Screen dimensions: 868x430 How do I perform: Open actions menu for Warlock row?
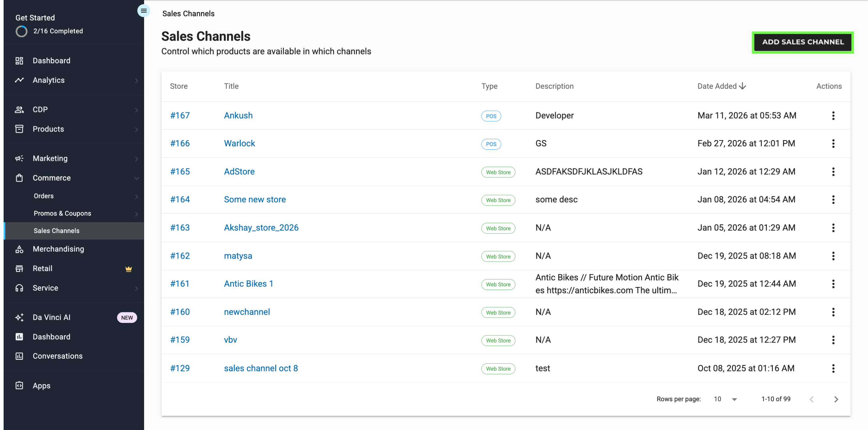coord(833,143)
